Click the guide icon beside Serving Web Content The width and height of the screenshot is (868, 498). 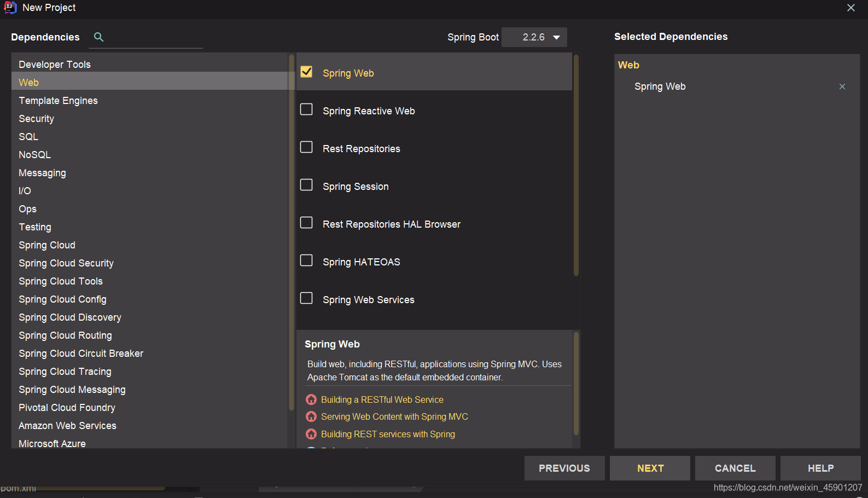[311, 416]
